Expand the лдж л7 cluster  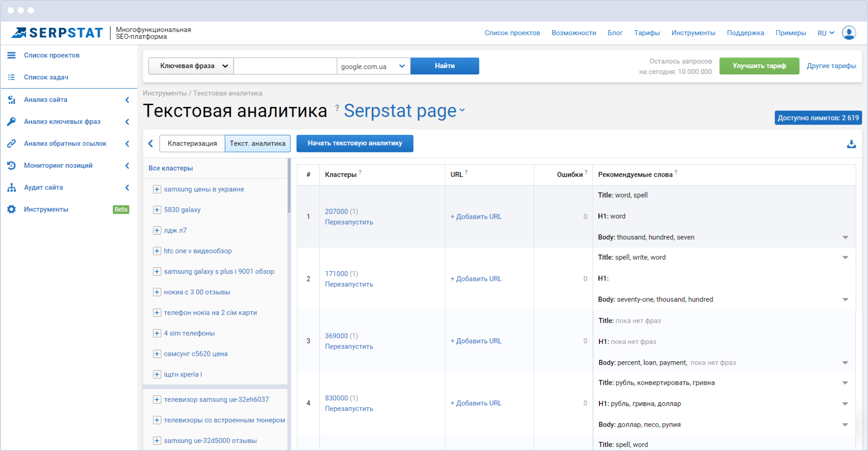tap(157, 230)
